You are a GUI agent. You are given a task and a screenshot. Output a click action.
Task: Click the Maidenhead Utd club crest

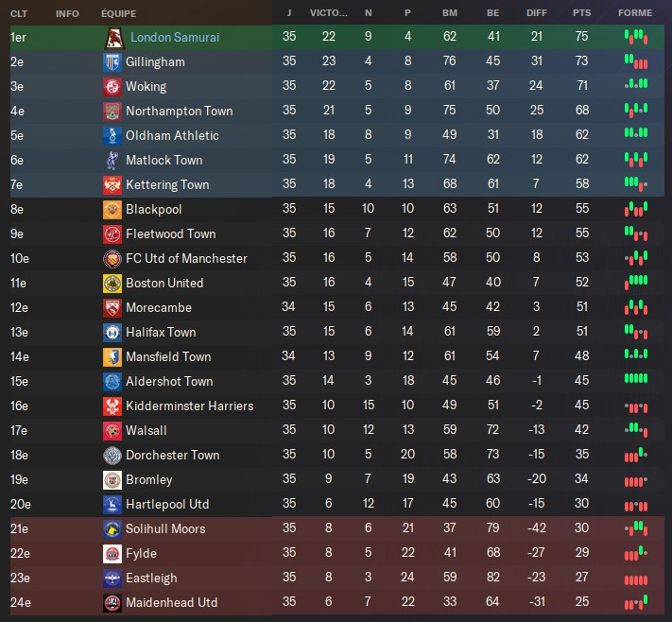(x=112, y=603)
